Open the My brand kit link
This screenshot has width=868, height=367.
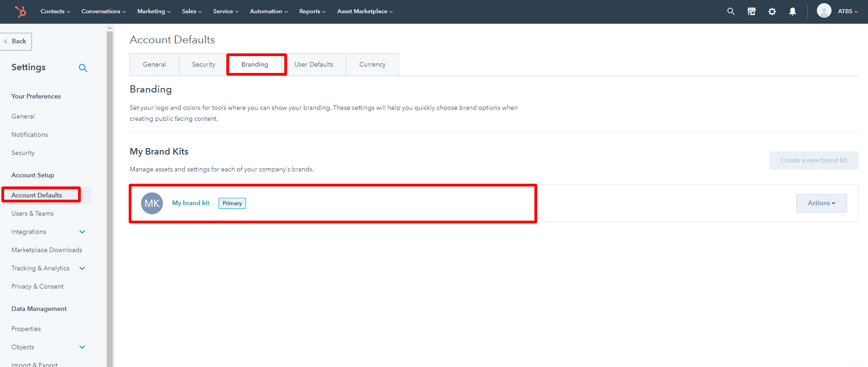(x=191, y=203)
